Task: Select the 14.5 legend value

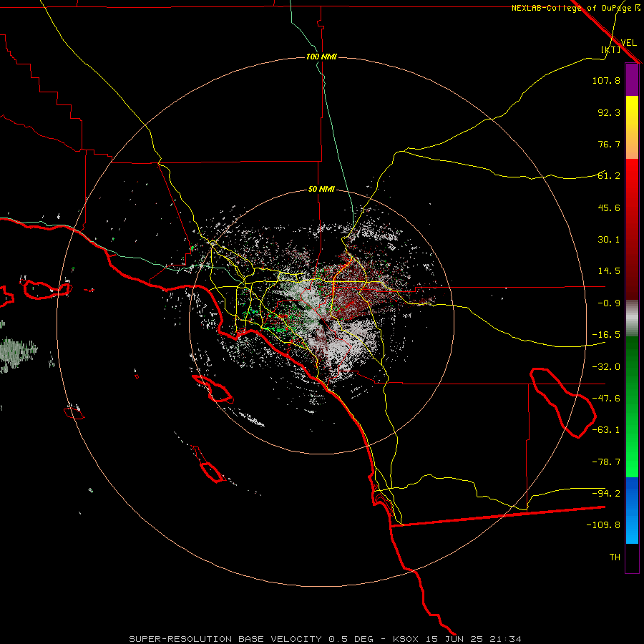Action: (609, 271)
